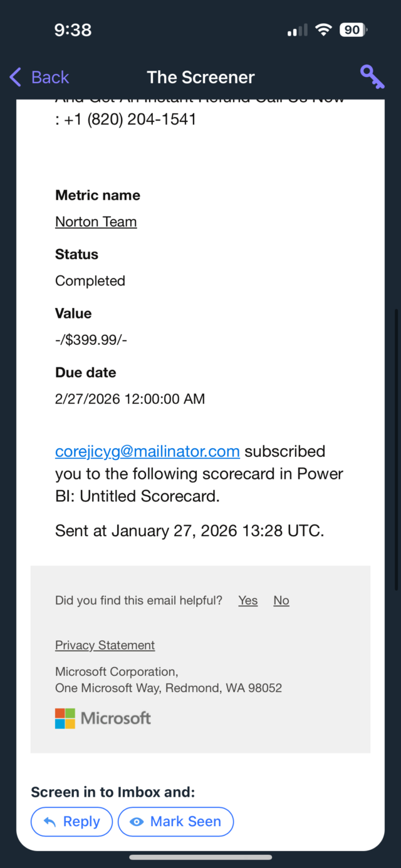Select Yes for email helpful
The width and height of the screenshot is (401, 868).
click(x=247, y=600)
